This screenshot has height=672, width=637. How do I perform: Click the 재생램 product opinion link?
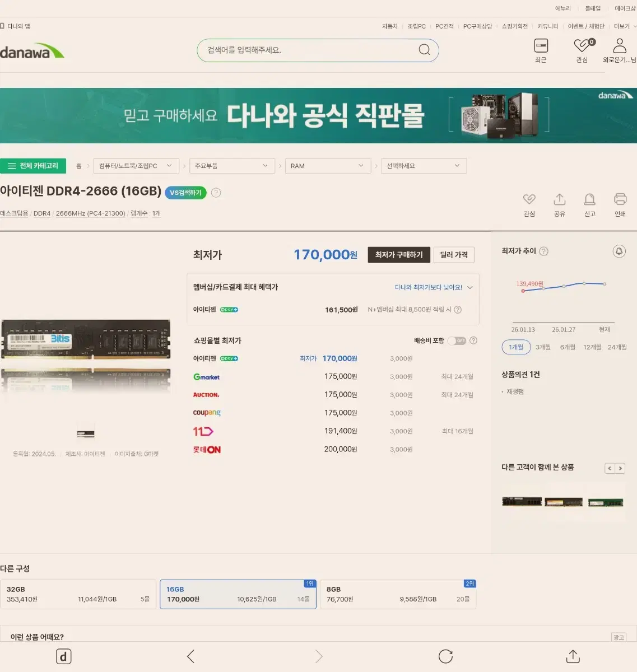(515, 392)
